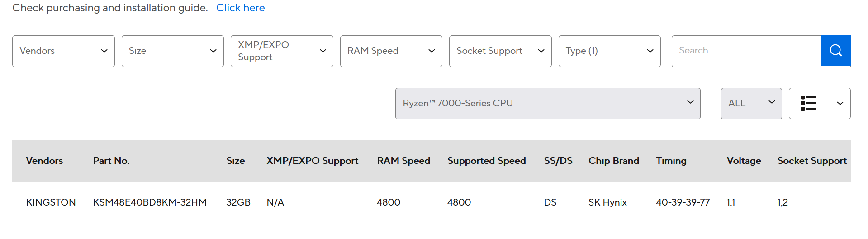This screenshot has width=868, height=239.
Task: Open the XMP/EXPO Support filter
Action: pos(281,51)
